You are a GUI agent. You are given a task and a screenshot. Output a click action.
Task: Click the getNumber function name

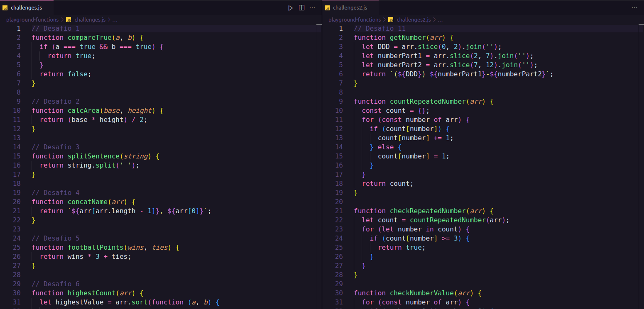click(x=408, y=37)
